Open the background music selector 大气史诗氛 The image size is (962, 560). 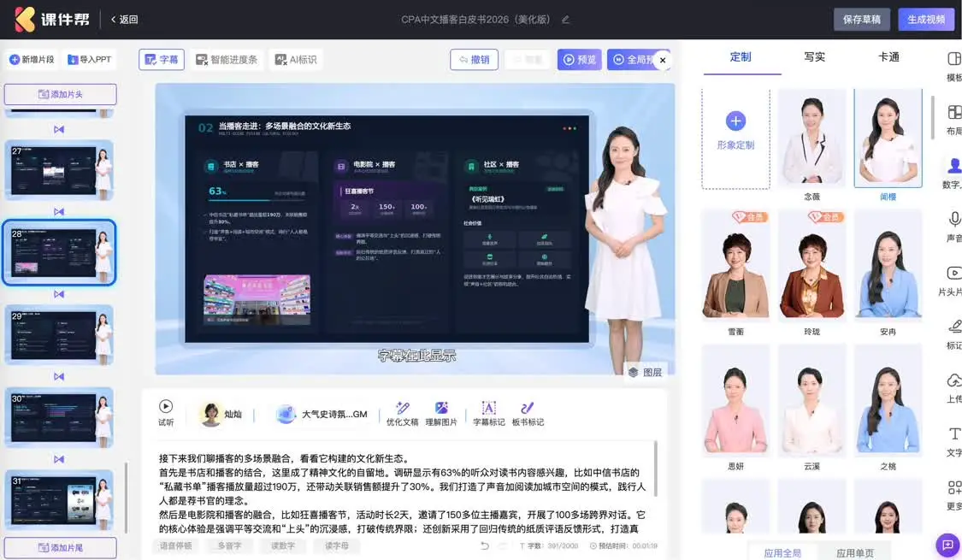[x=322, y=415]
